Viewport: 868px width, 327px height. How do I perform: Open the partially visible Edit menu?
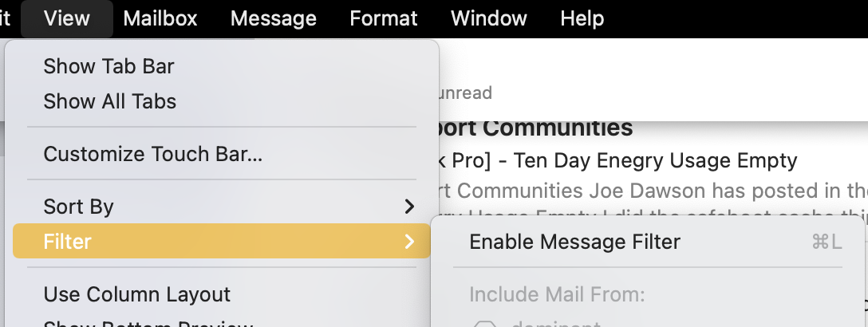(5, 18)
